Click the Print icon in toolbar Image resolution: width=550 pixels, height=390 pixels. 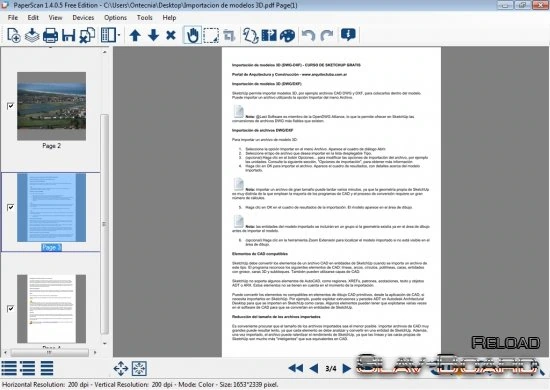click(x=50, y=35)
